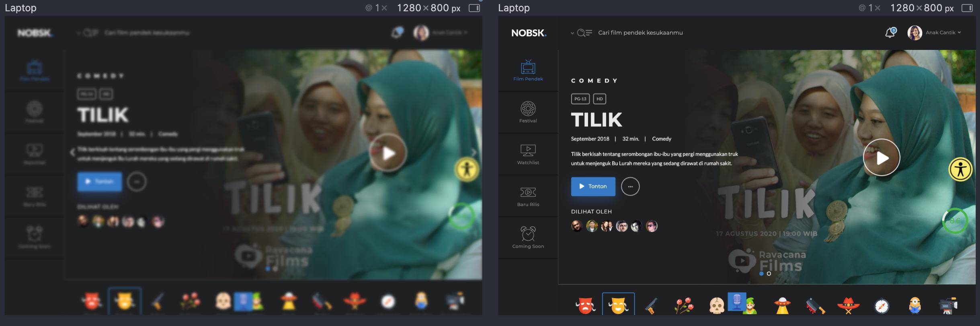Click the blue microphone icon in the sharp preview

point(736,302)
